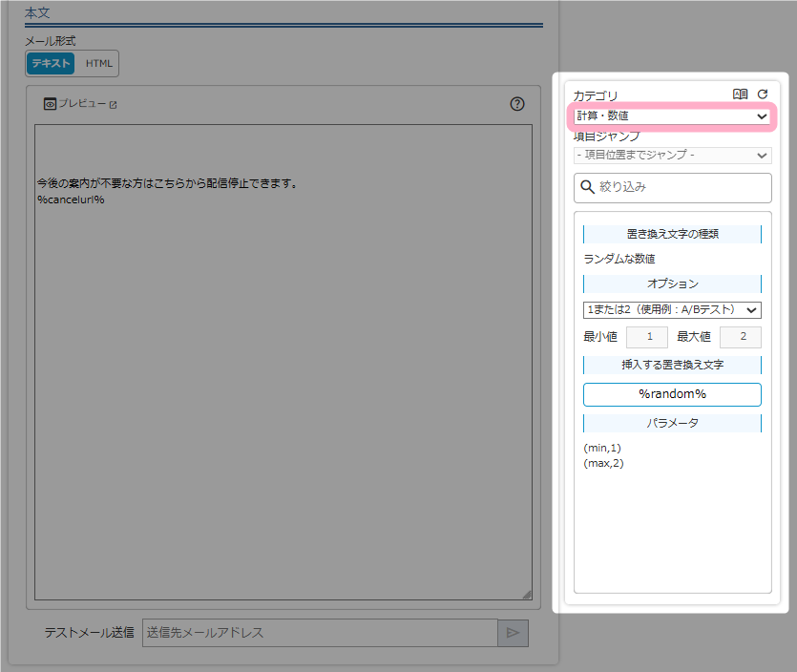Click the 本文 section heading

(37, 12)
